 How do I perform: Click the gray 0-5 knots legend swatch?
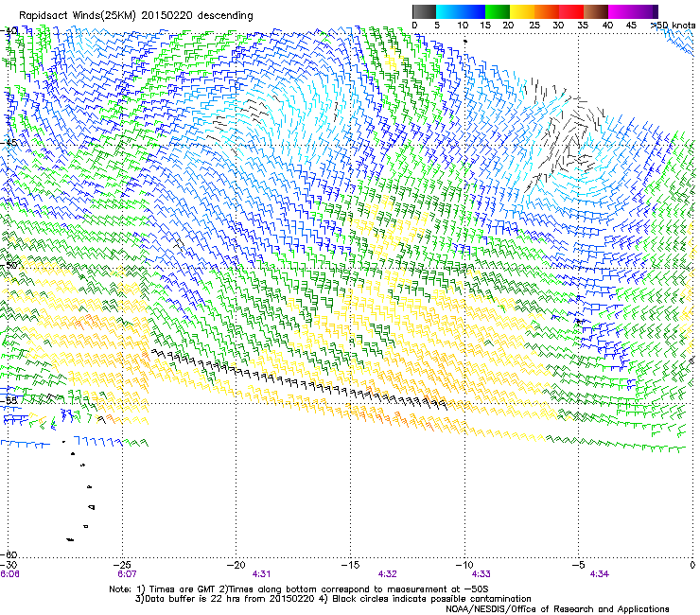point(424,11)
